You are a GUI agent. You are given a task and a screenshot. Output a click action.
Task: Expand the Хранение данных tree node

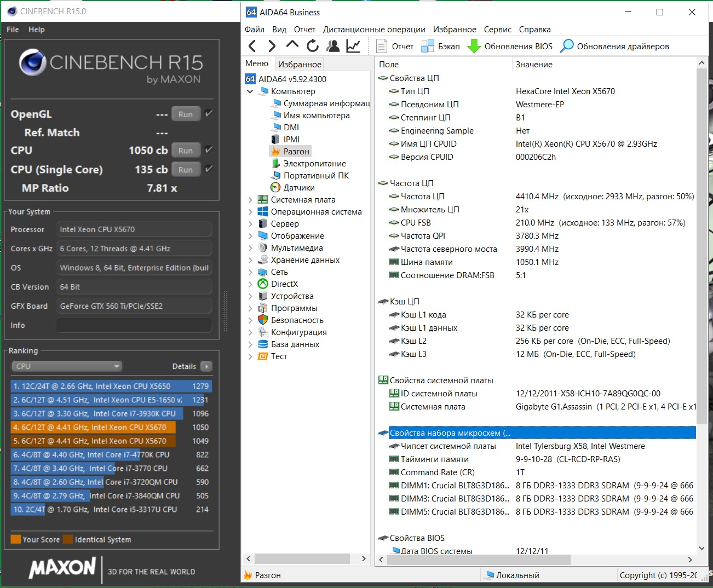click(x=250, y=260)
